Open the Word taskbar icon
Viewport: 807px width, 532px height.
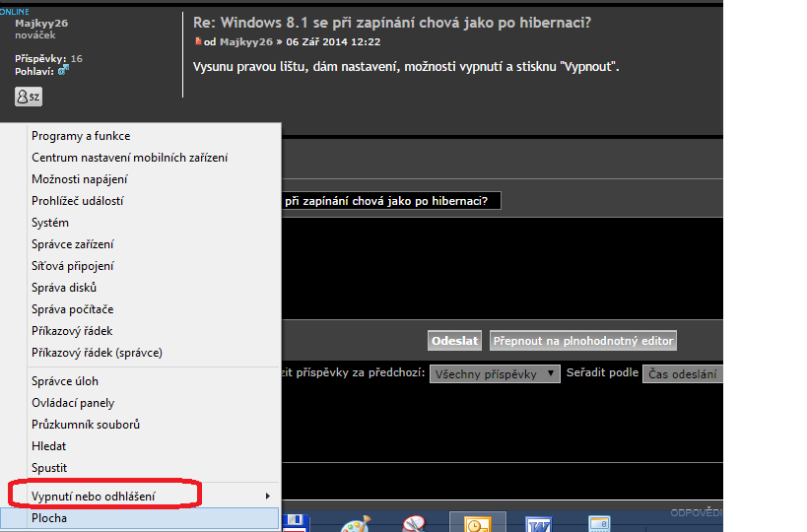539,524
